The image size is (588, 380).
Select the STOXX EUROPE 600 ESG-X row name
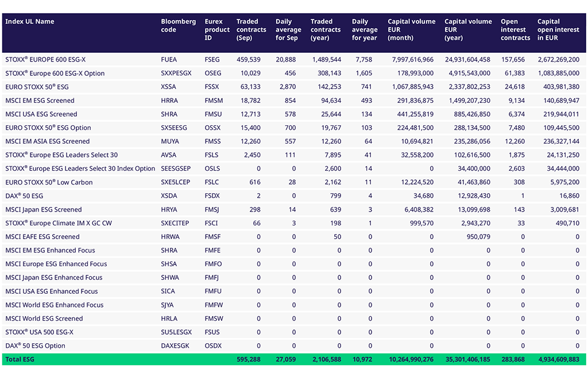[45, 60]
